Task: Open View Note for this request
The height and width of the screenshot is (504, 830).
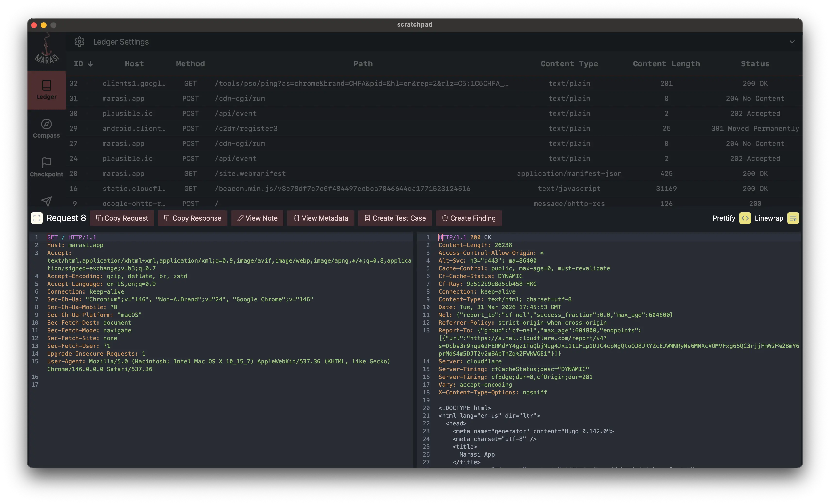Action: point(257,218)
